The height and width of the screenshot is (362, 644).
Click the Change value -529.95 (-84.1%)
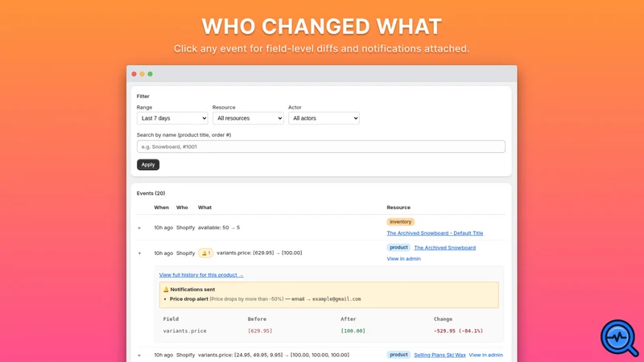[x=458, y=331]
